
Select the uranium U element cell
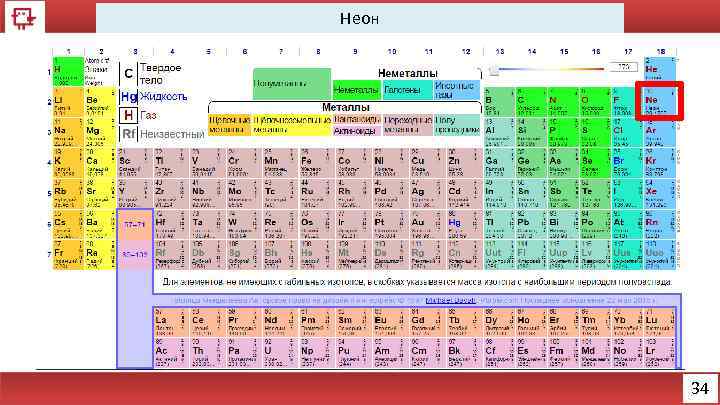281,353
